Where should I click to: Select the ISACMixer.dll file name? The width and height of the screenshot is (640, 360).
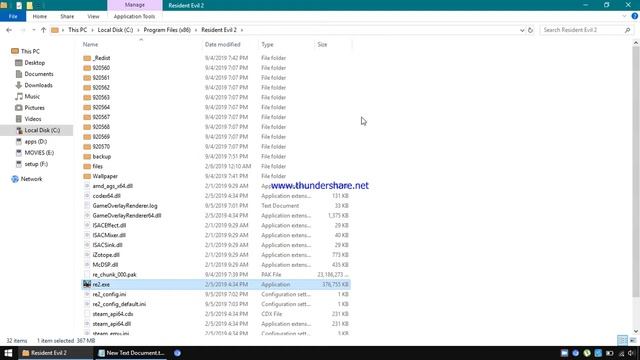click(x=109, y=235)
